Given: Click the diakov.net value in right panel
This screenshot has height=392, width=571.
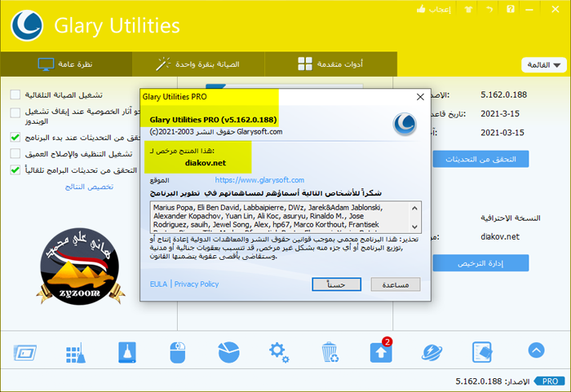Looking at the screenshot, I should tap(500, 236).
